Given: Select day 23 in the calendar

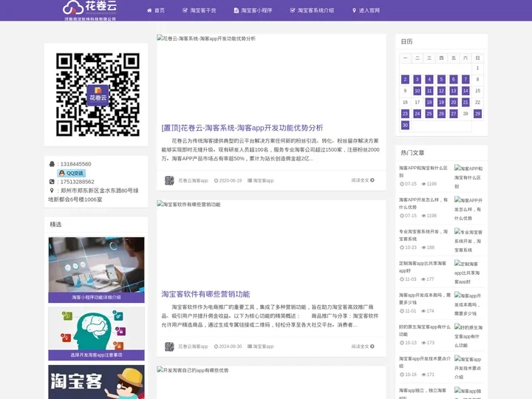Looking at the screenshot, I should pyautogui.click(x=405, y=114).
